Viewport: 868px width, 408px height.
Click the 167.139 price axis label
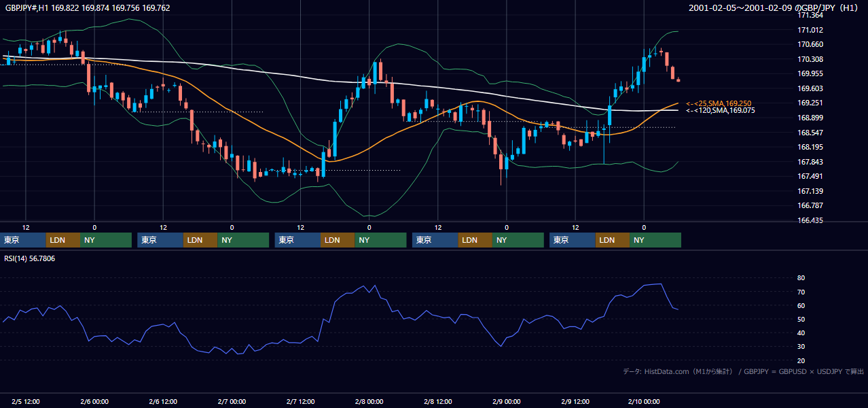click(809, 191)
